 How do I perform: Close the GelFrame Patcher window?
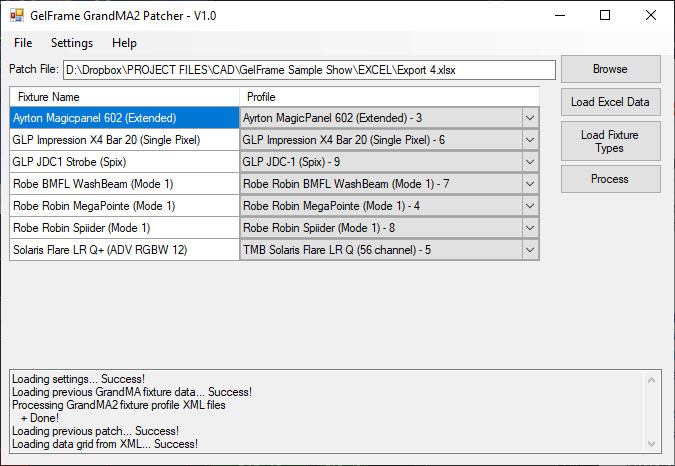point(650,15)
